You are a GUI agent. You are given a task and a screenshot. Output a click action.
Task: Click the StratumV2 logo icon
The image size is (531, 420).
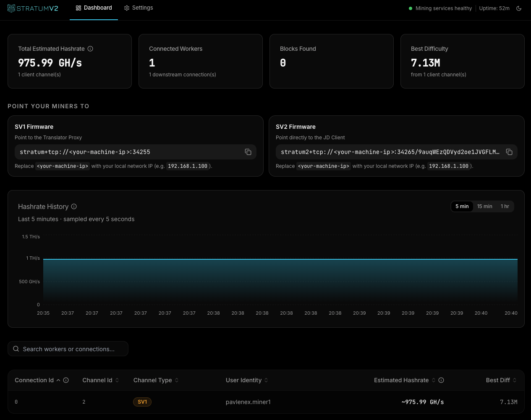11,8
